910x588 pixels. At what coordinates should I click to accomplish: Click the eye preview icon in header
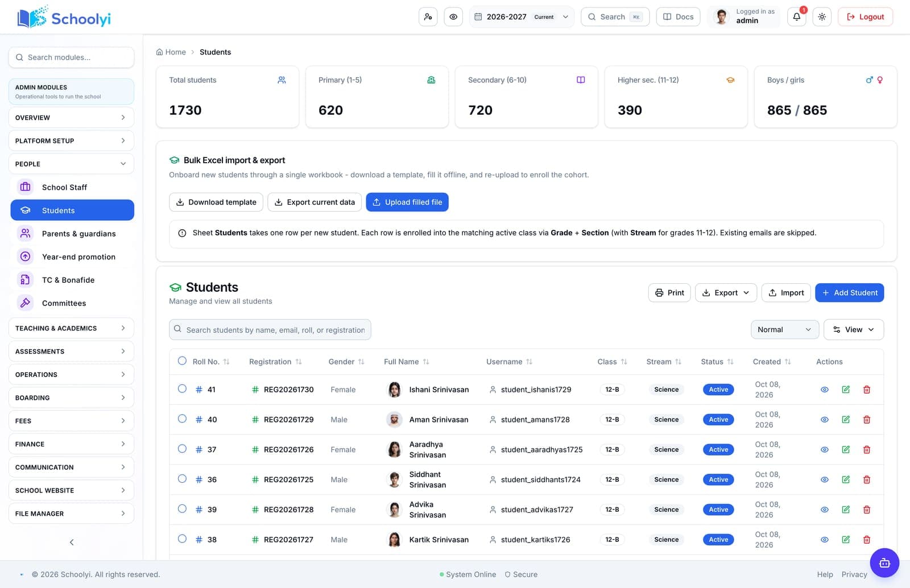pyautogui.click(x=453, y=17)
